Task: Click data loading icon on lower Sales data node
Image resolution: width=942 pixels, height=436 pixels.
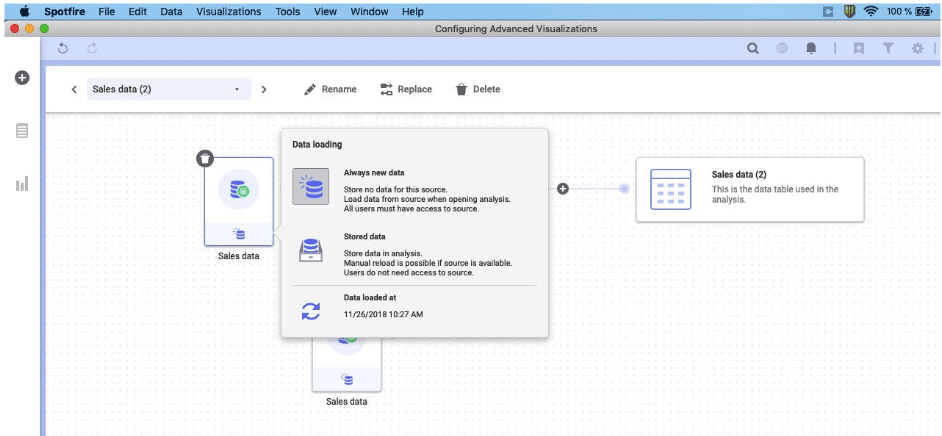Action: [347, 379]
